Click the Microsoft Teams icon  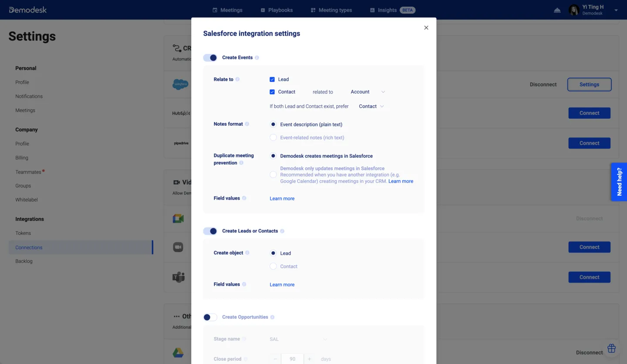179,277
